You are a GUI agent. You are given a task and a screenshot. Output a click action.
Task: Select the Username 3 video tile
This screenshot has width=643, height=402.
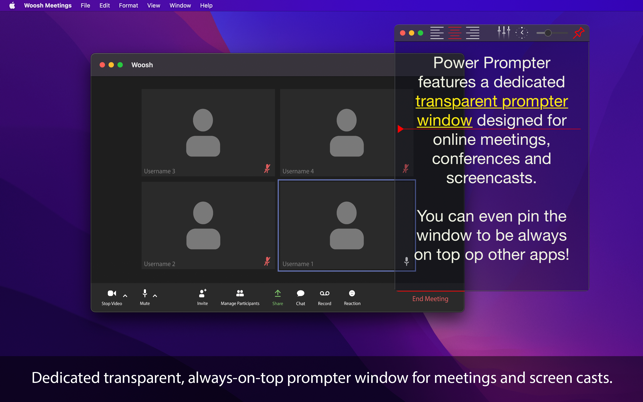pos(208,132)
